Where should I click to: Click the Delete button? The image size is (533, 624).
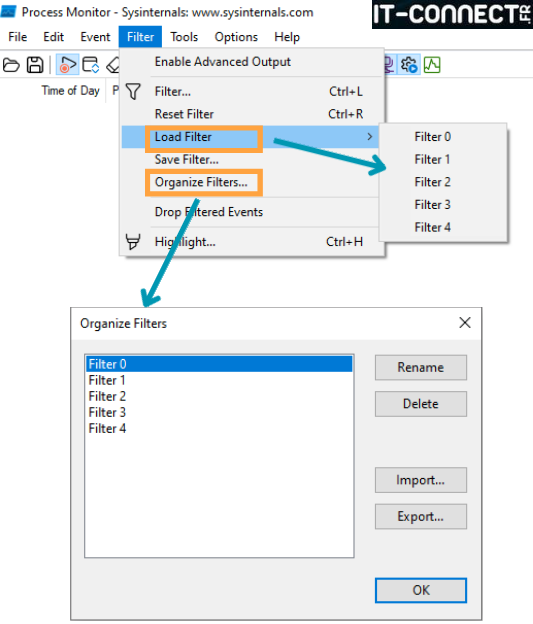pos(421,404)
